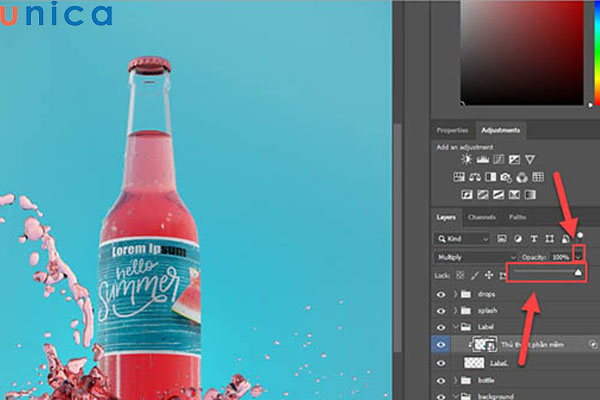Switch to the Paths tab
600x400 pixels.
[517, 217]
